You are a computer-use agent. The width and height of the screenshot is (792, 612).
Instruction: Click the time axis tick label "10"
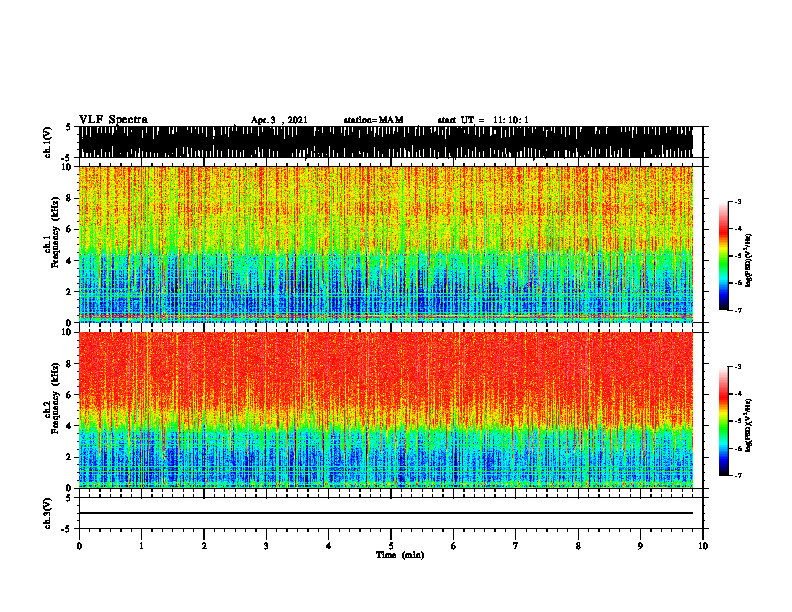click(703, 546)
